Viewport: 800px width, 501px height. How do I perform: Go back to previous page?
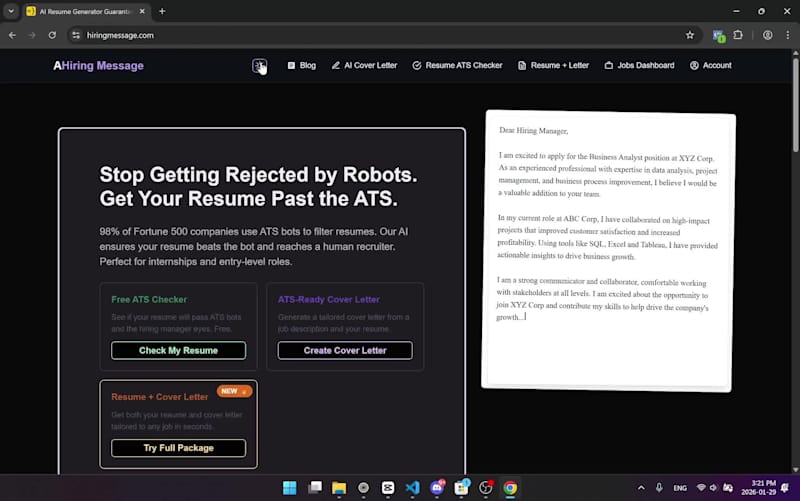(12, 35)
